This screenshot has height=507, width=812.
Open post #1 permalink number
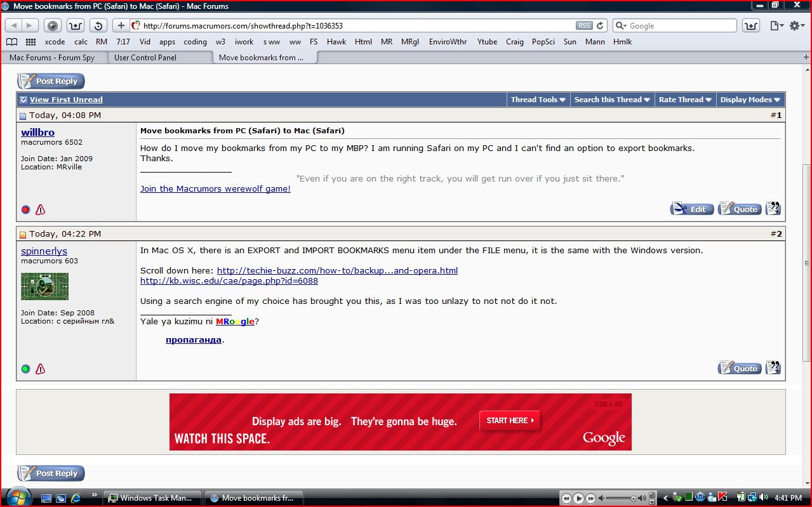click(x=778, y=115)
